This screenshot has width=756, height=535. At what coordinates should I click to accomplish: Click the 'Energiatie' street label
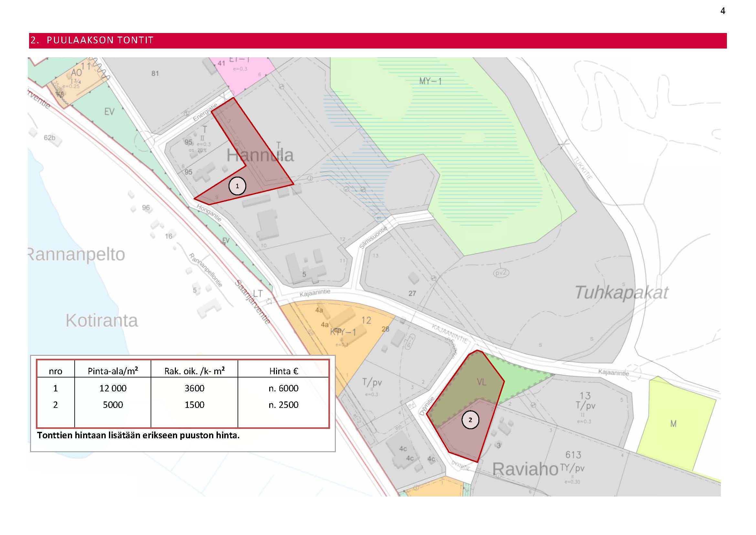(x=205, y=112)
